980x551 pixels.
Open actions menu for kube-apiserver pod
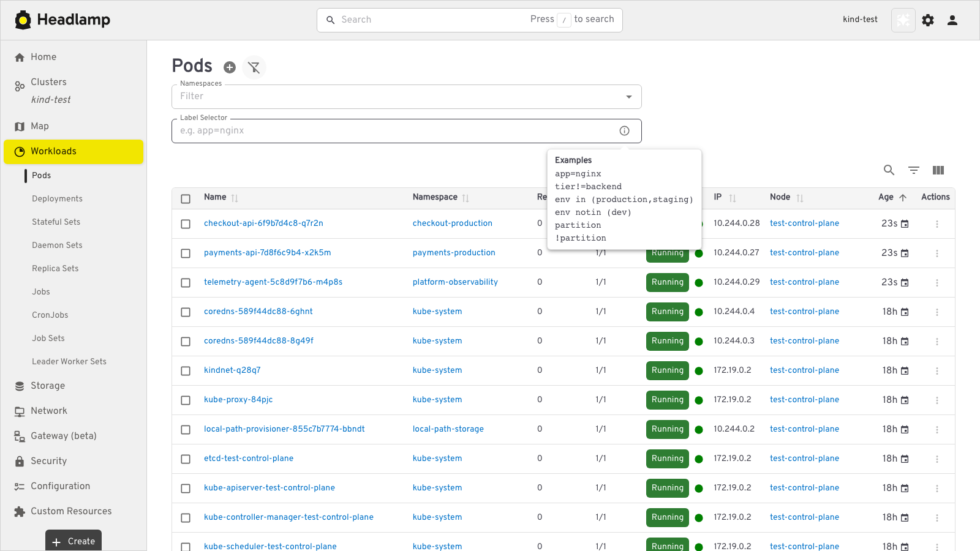(x=937, y=489)
